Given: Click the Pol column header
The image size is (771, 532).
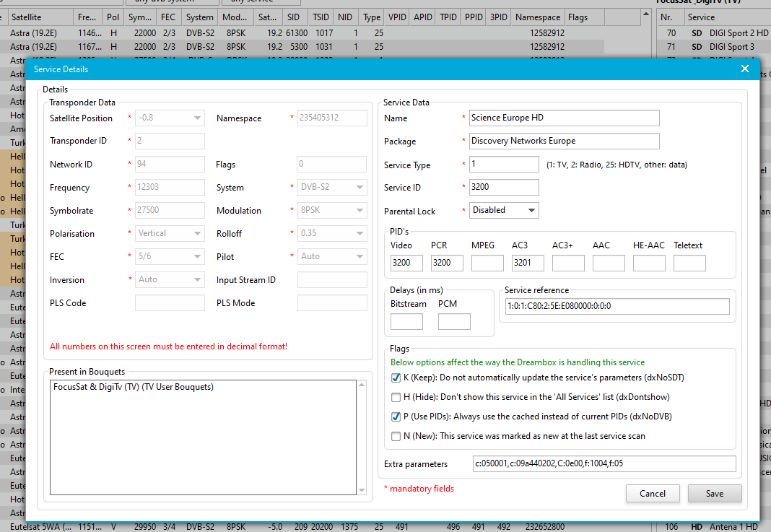Looking at the screenshot, I should (x=113, y=17).
